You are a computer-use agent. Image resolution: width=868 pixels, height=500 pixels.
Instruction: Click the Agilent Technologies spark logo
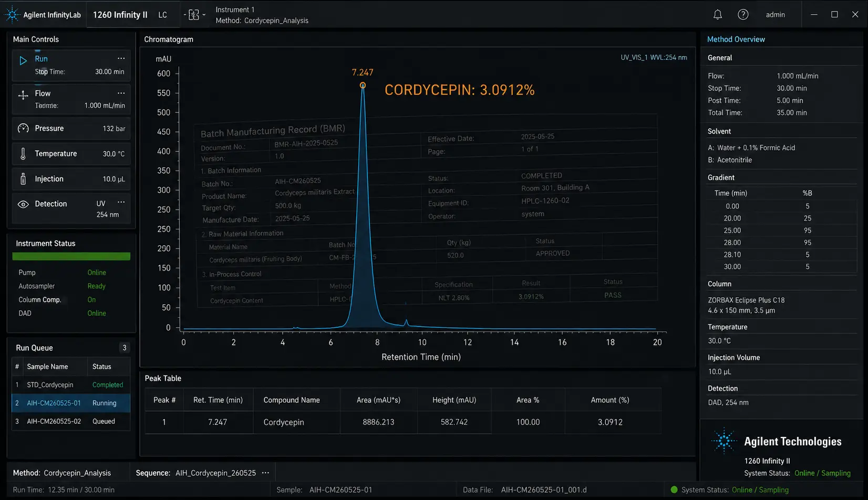coord(724,441)
